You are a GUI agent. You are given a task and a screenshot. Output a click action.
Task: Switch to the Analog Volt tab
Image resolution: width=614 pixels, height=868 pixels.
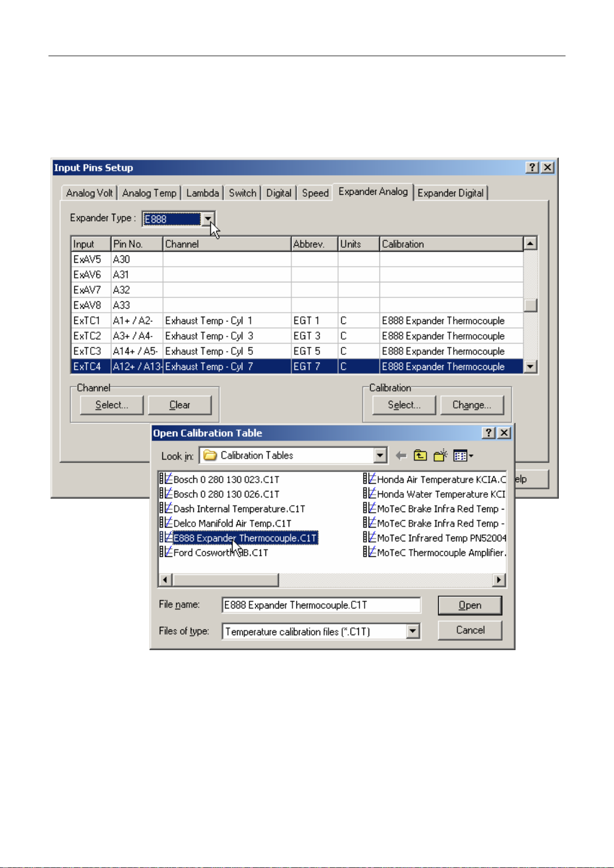pyautogui.click(x=89, y=193)
